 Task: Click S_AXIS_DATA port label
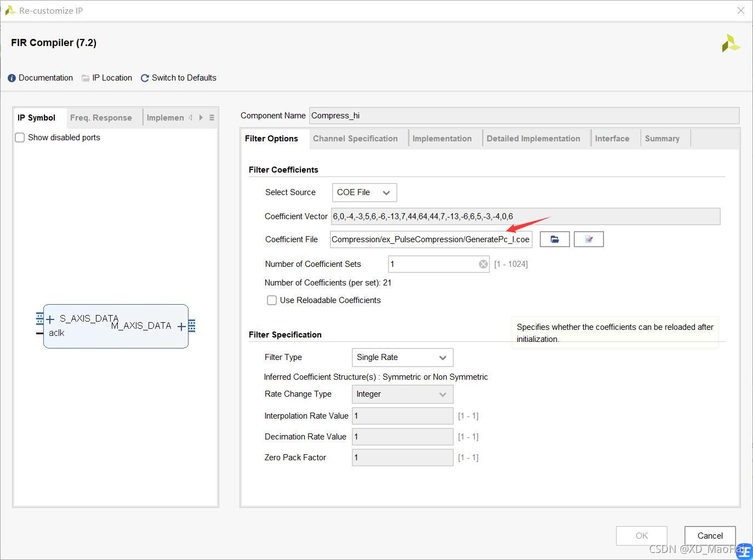click(x=89, y=318)
